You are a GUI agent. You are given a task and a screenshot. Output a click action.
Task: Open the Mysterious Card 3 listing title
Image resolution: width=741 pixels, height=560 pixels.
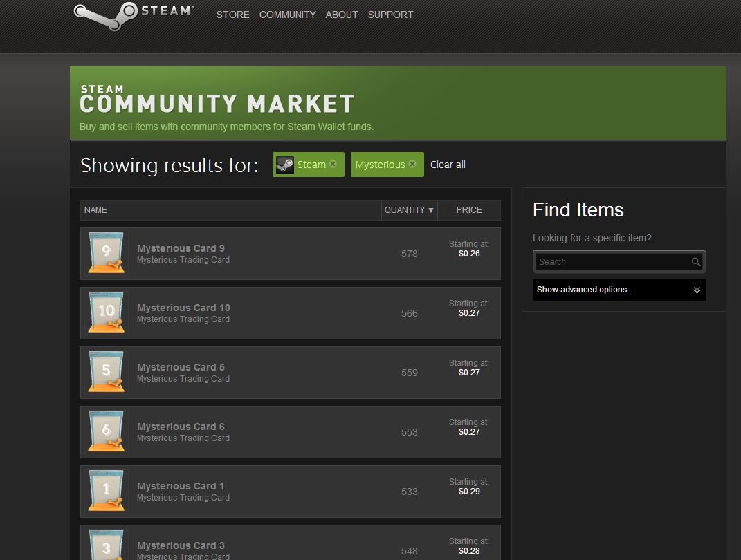click(181, 545)
